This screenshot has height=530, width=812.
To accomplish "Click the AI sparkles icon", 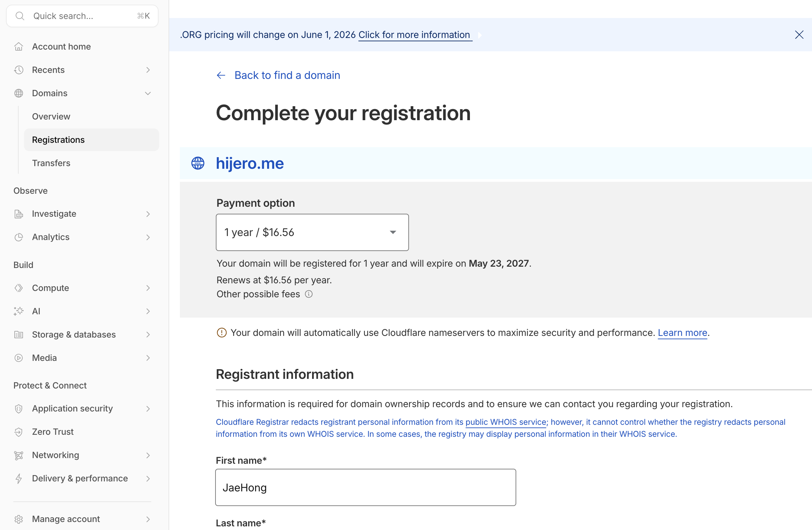I will pyautogui.click(x=19, y=311).
